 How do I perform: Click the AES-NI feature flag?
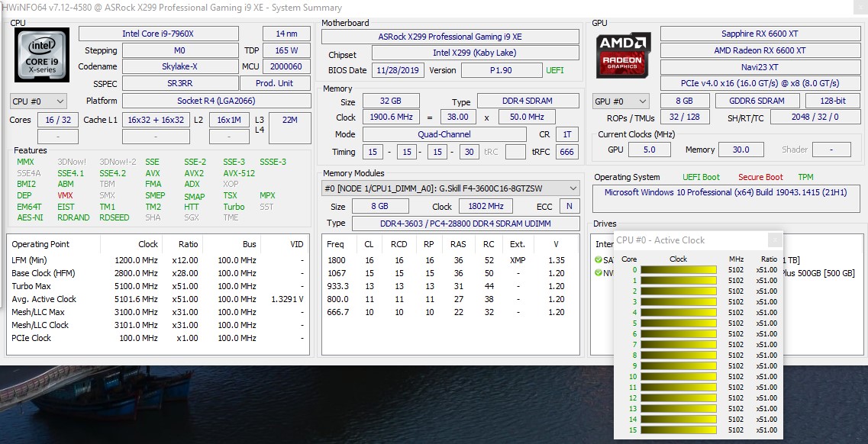[x=30, y=217]
